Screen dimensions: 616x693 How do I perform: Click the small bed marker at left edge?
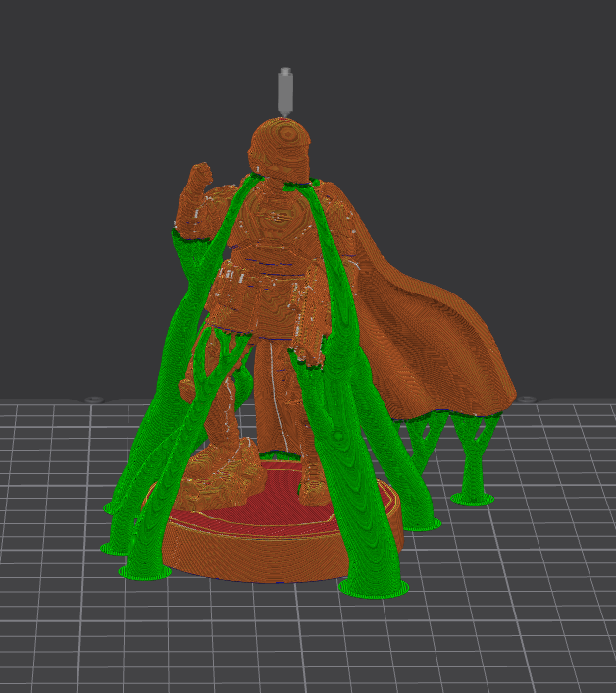click(x=94, y=399)
